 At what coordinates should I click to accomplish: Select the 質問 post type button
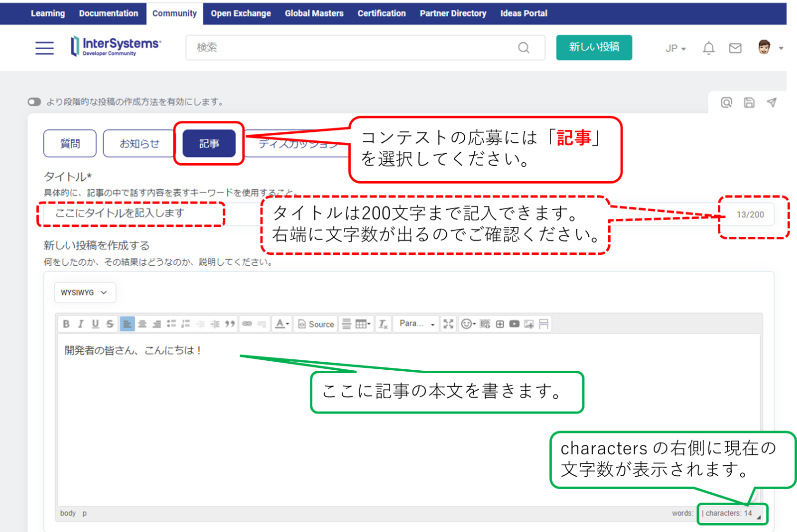pos(70,144)
